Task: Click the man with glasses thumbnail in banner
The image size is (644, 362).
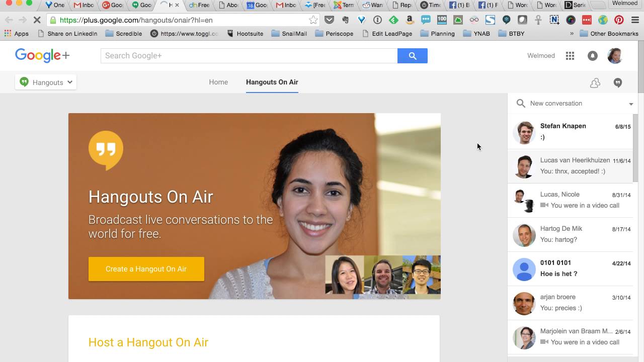Action: tap(421, 275)
